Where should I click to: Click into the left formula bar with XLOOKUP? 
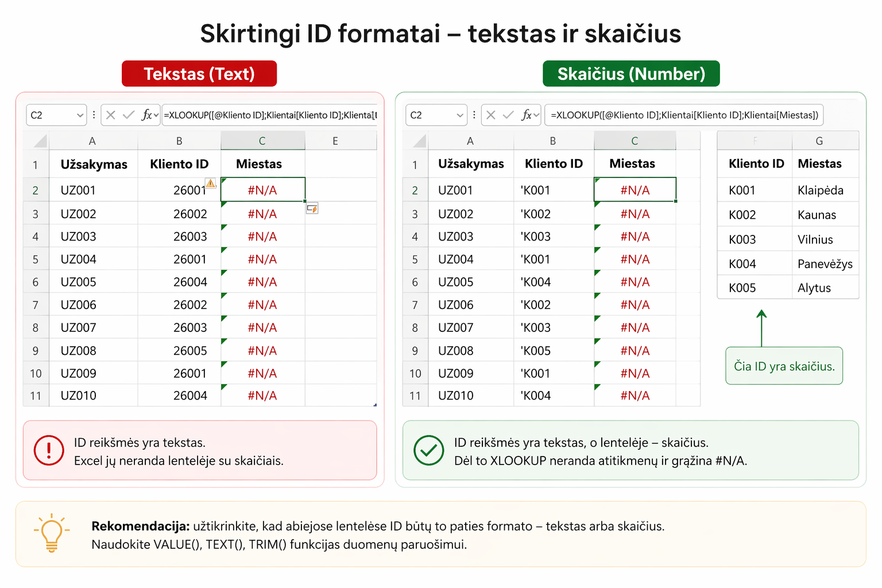pyautogui.click(x=269, y=115)
